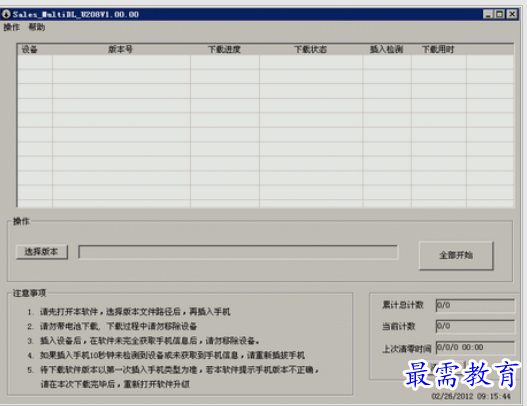Screen dimensions: 527x406
Task: Click the 注意事项 group title
Action: [x=30, y=293]
